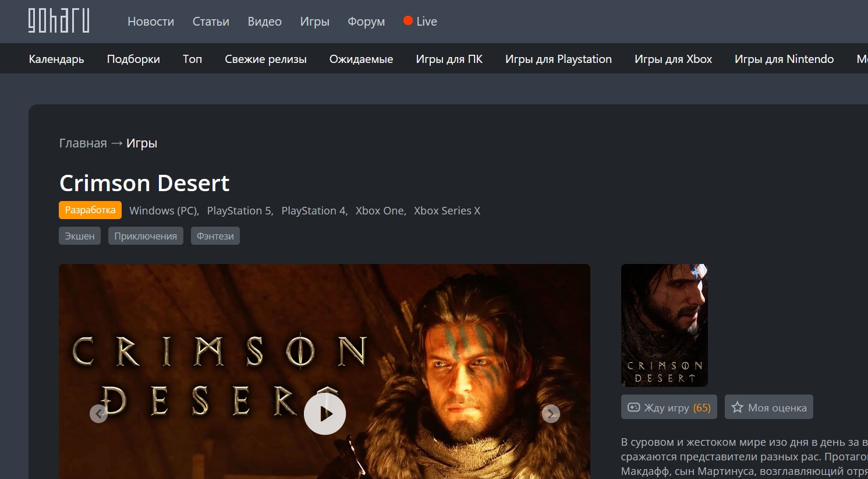Viewport: 868px width, 479px height.
Task: Select the PlayStation 5 platform link
Action: click(x=239, y=211)
